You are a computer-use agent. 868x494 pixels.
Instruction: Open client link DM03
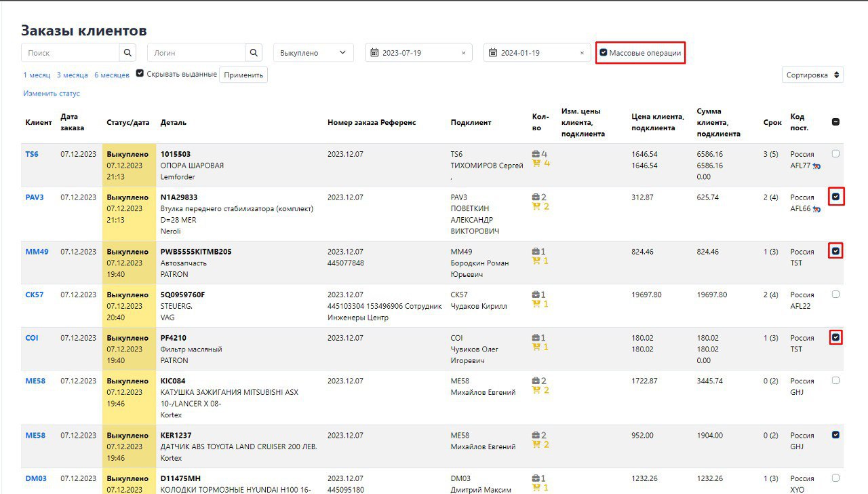(36, 478)
